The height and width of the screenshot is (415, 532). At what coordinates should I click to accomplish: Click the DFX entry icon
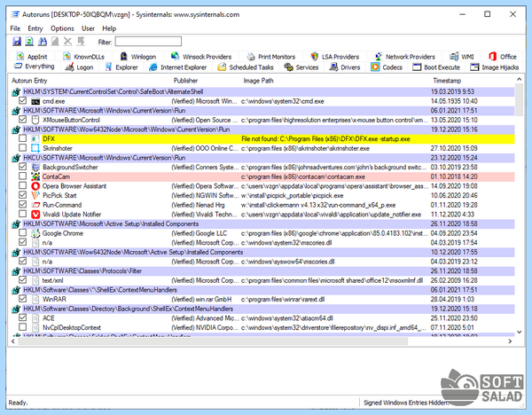35,139
